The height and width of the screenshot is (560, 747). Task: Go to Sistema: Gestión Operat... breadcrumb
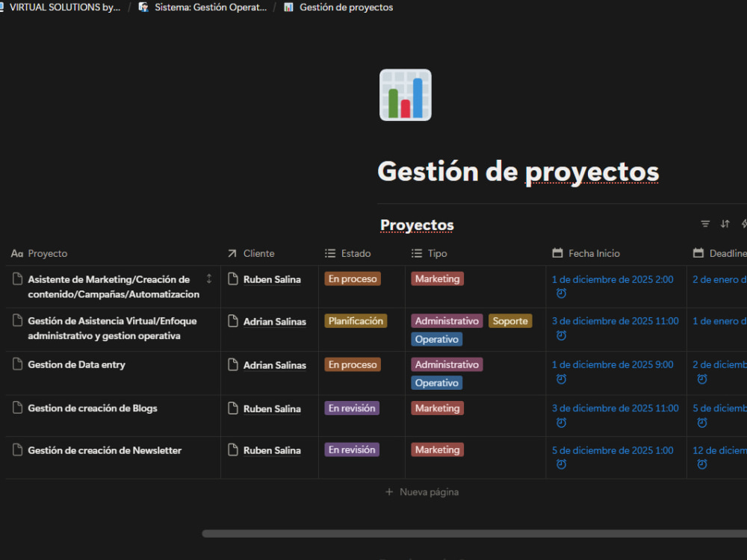coord(211,7)
